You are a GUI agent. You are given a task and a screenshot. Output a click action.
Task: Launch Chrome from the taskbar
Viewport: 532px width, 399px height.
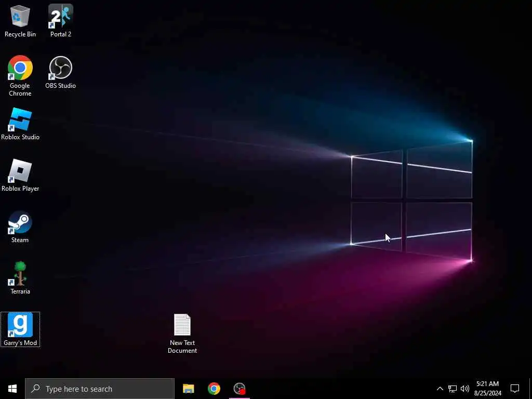(x=214, y=389)
